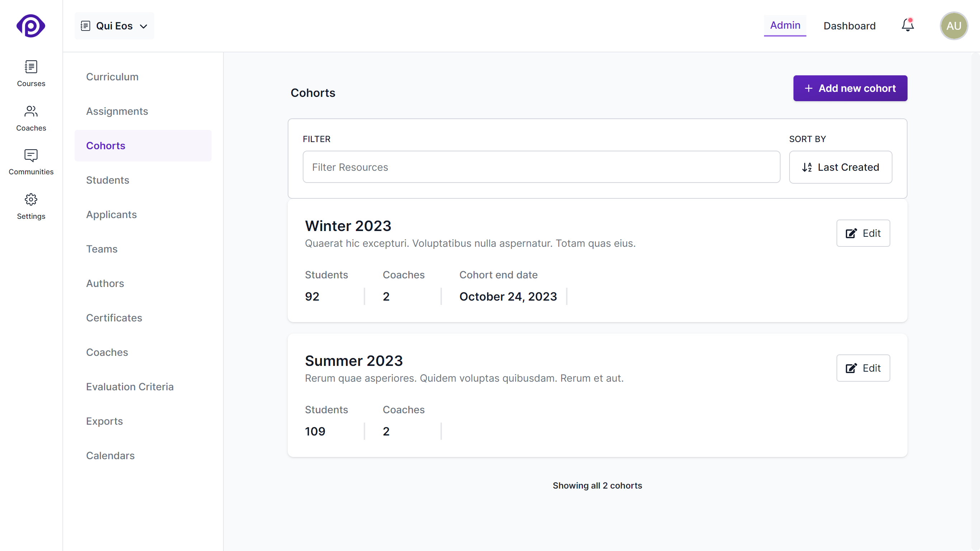Open the Cohorts section in the navigation menu
The height and width of the screenshot is (551, 980).
106,145
